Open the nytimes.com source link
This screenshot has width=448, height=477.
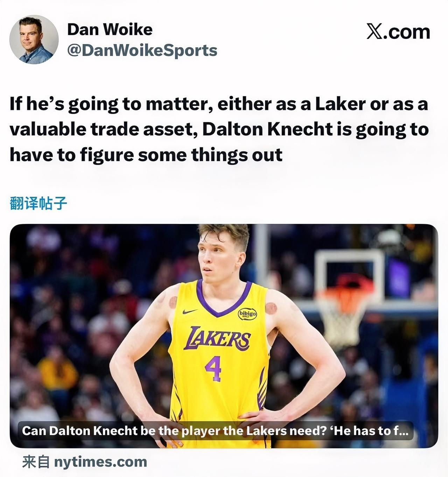point(100,462)
